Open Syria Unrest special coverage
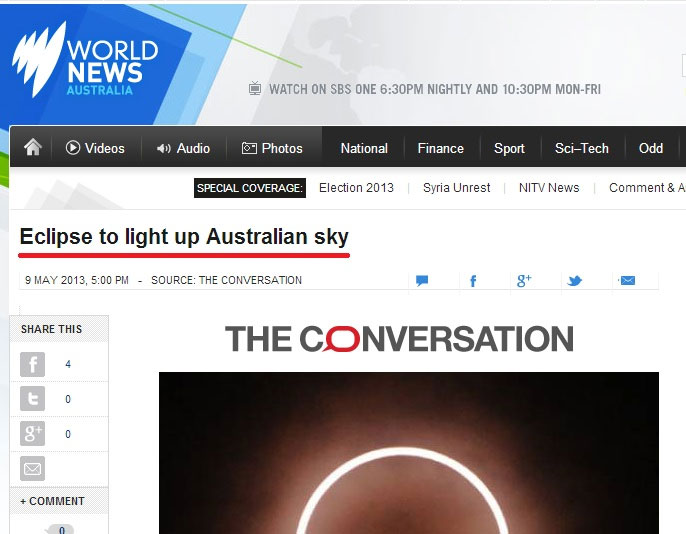 (456, 188)
